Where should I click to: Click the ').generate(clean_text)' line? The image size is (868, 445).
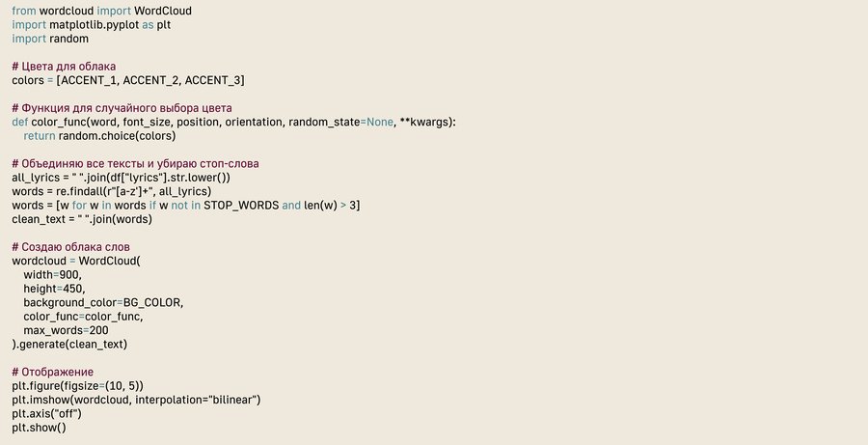tap(69, 345)
